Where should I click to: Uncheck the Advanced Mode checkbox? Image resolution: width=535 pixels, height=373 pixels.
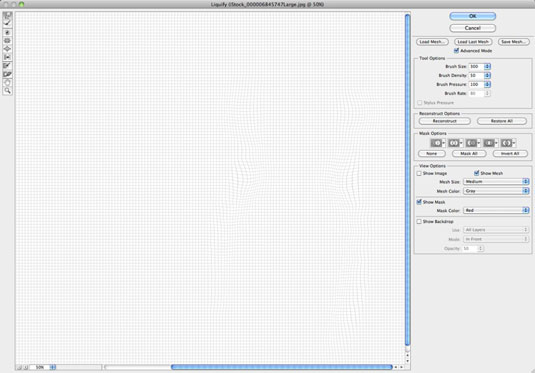pos(456,51)
